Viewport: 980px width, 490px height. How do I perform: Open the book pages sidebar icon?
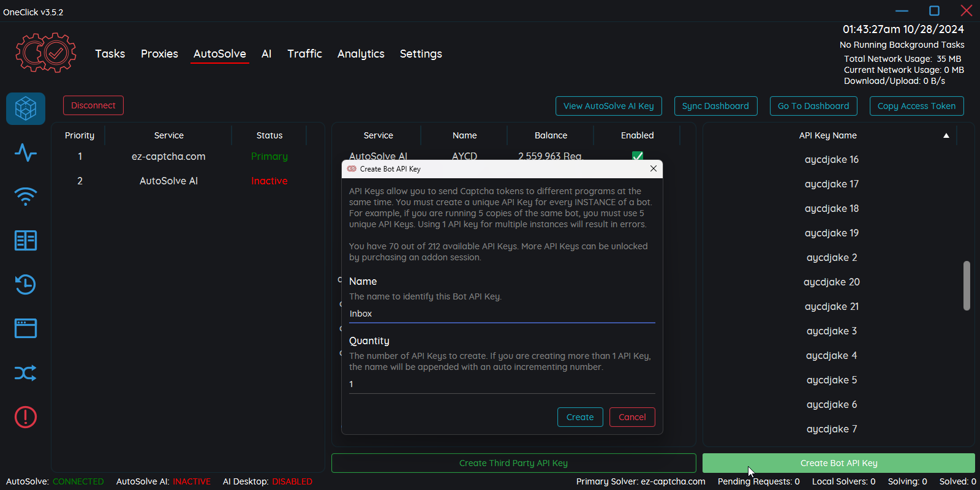coord(26,241)
